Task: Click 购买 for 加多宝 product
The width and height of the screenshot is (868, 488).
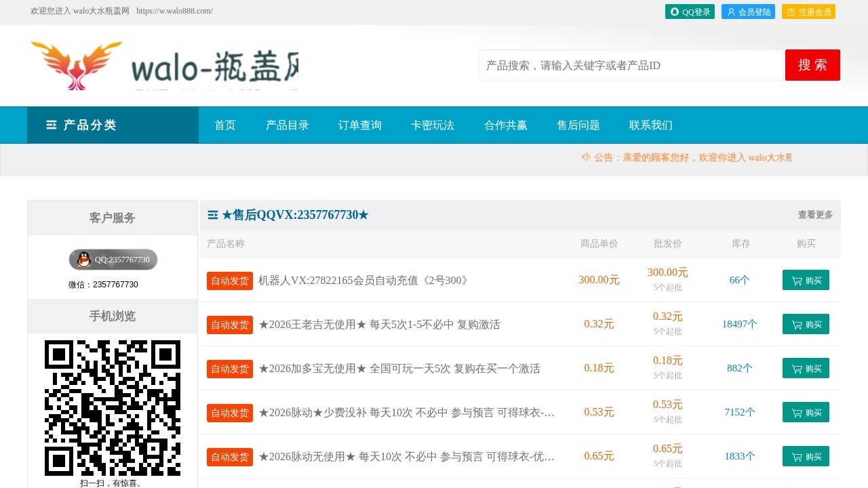Action: pos(806,368)
